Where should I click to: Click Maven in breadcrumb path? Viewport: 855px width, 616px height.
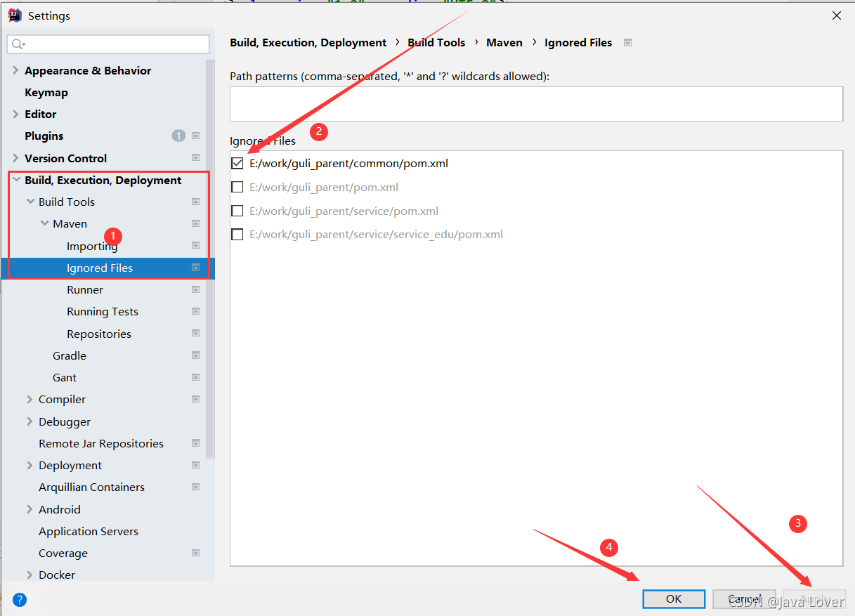click(x=504, y=42)
